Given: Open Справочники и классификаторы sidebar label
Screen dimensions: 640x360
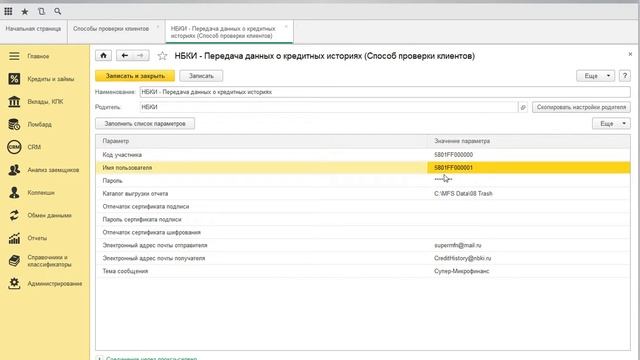Looking at the screenshot, I should tap(49, 261).
